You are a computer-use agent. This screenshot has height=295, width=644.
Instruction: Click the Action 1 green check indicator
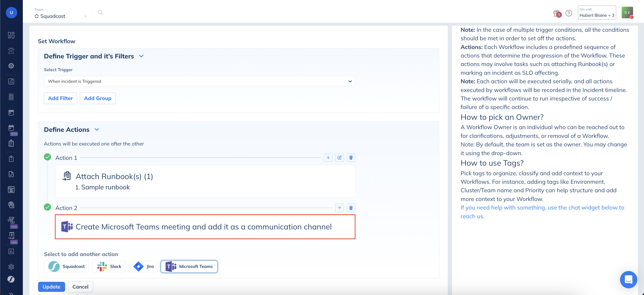(47, 157)
